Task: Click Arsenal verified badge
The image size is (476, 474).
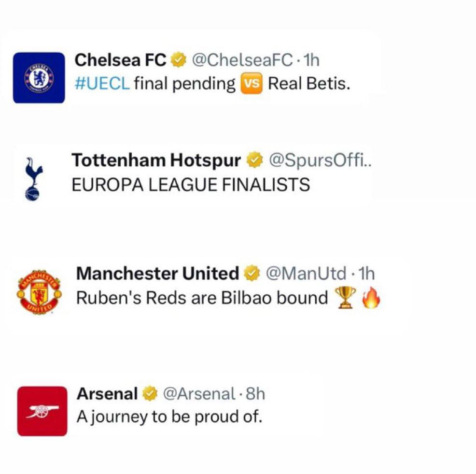Action: 150,394
